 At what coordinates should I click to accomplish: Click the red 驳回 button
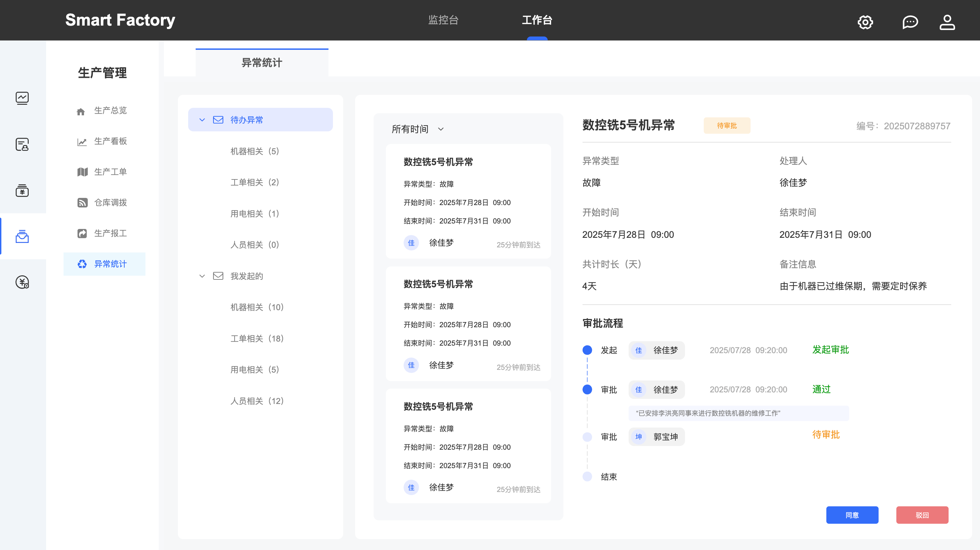coord(922,515)
